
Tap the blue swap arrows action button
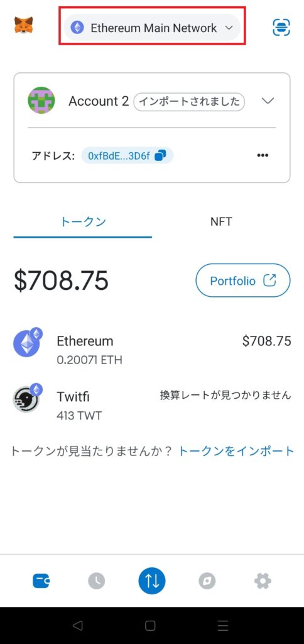pyautogui.click(x=152, y=580)
